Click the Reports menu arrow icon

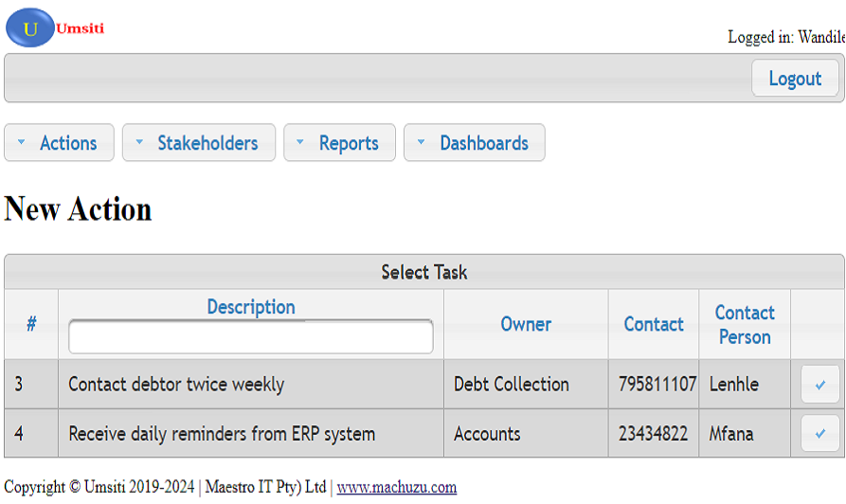300,143
